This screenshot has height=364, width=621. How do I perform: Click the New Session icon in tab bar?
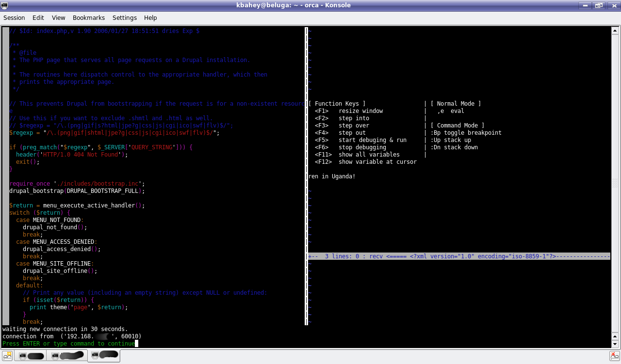click(x=7, y=356)
